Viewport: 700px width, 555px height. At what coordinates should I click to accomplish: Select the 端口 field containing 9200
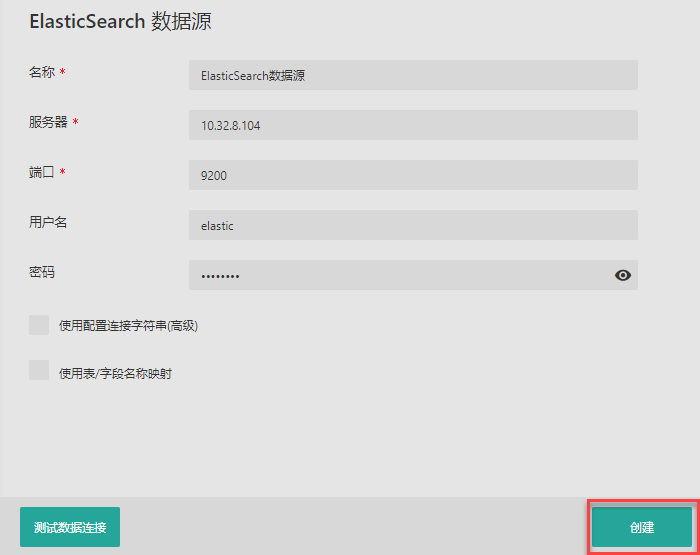tap(413, 175)
